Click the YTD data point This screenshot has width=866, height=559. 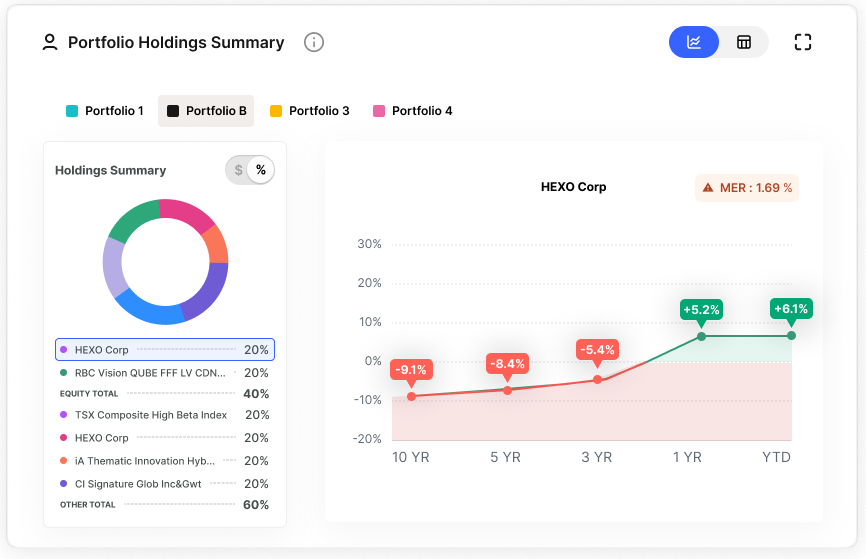791,336
